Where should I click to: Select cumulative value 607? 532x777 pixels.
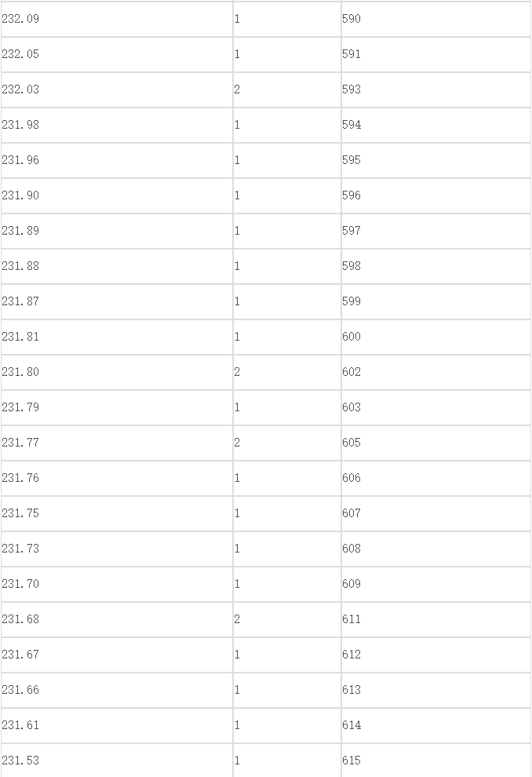click(436, 513)
